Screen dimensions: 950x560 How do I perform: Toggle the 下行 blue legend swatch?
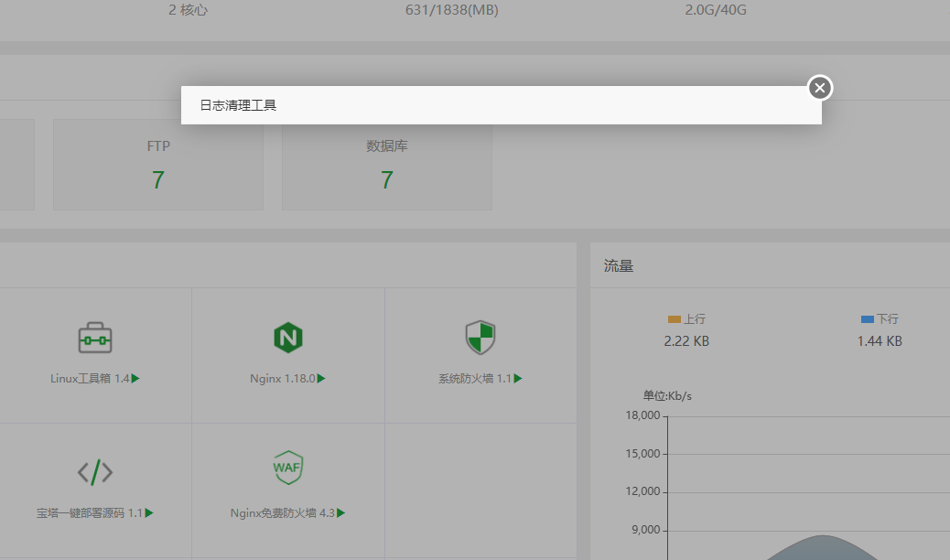(x=868, y=319)
